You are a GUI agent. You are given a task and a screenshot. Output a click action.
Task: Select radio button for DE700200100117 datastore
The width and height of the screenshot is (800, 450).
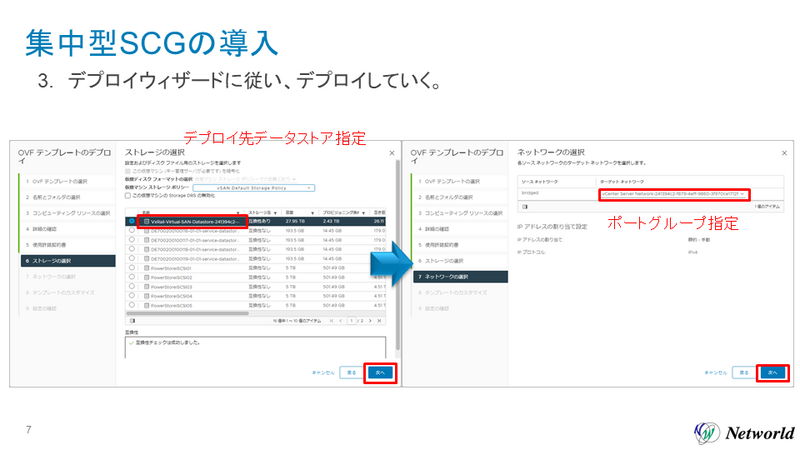pyautogui.click(x=132, y=239)
